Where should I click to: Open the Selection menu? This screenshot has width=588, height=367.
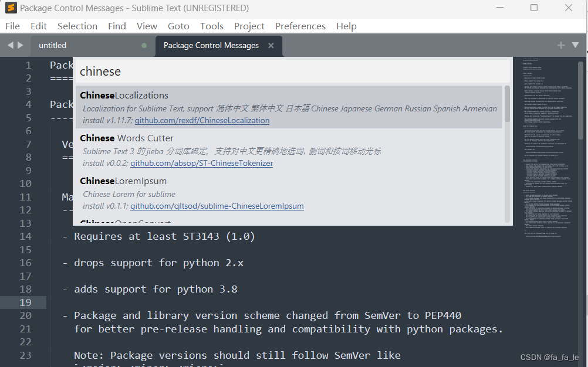[77, 26]
